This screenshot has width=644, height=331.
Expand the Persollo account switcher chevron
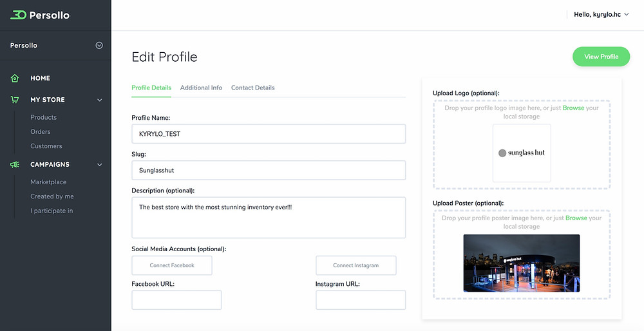point(99,45)
